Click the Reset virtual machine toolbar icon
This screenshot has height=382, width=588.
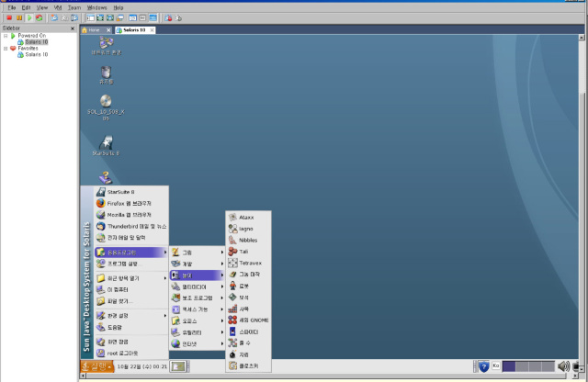click(39, 17)
